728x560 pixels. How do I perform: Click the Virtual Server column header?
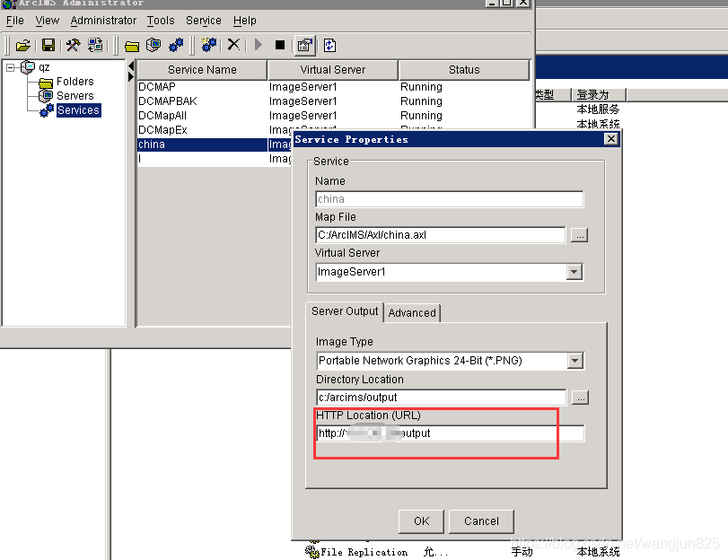332,70
